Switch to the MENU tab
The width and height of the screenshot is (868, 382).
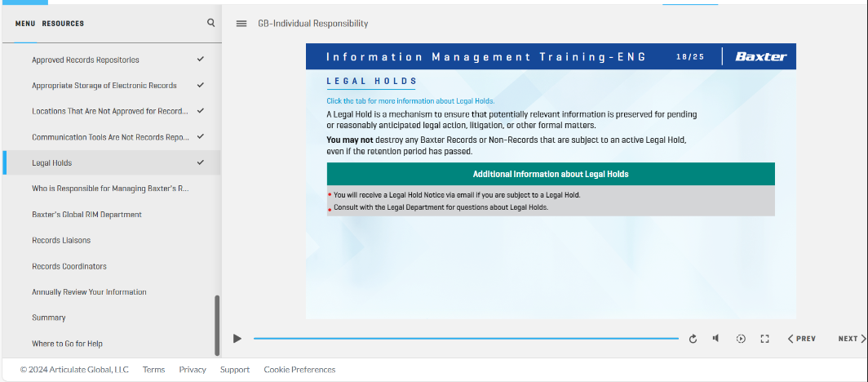click(25, 24)
